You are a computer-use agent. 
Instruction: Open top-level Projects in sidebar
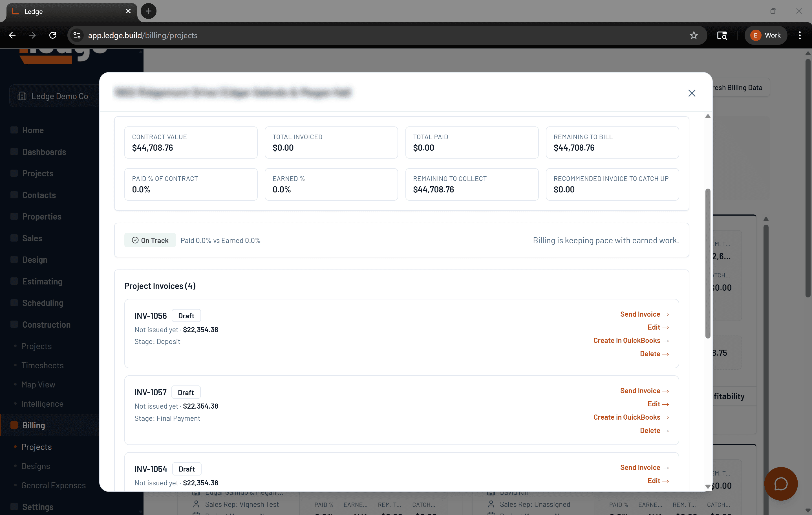[x=38, y=174]
